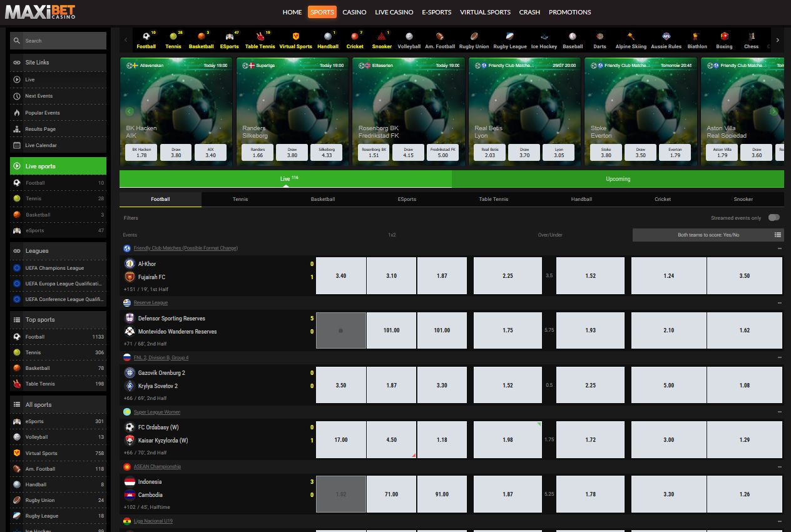This screenshot has height=532, width=791.
Task: Collapse the Super League Women section
Action: (780, 412)
